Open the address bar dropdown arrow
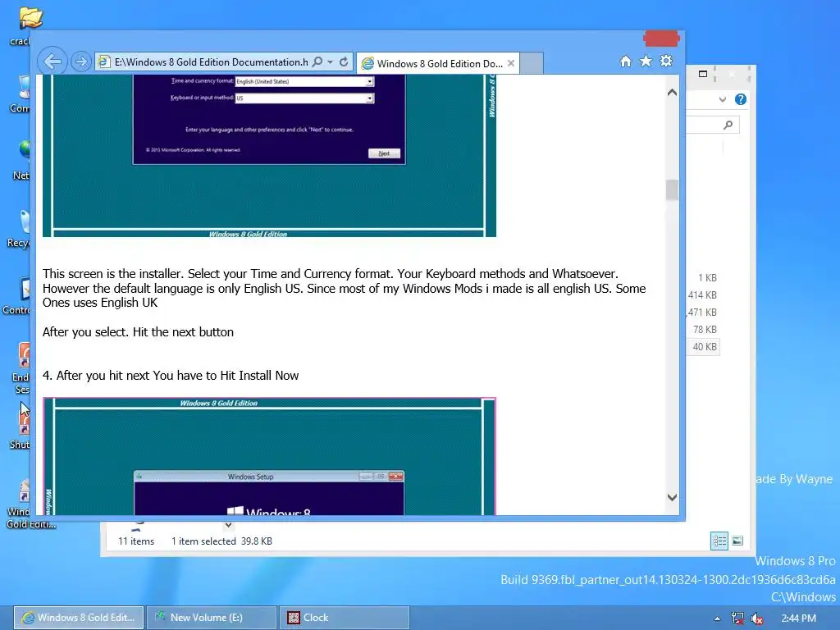The width and height of the screenshot is (840, 630). (x=331, y=62)
